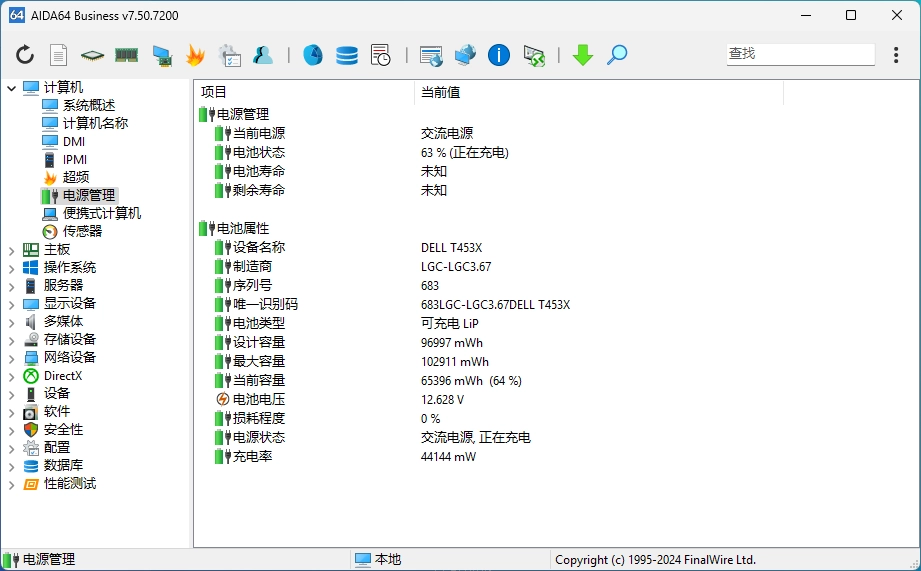This screenshot has height=571, width=921.
Task: Click the 查找 search input field
Action: click(x=799, y=54)
